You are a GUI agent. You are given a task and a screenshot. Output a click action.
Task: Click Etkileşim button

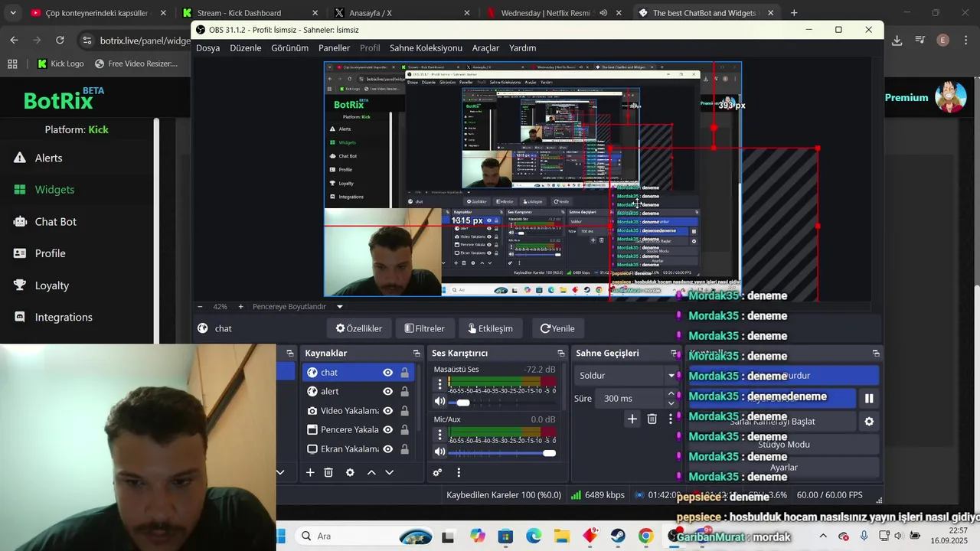coord(490,328)
